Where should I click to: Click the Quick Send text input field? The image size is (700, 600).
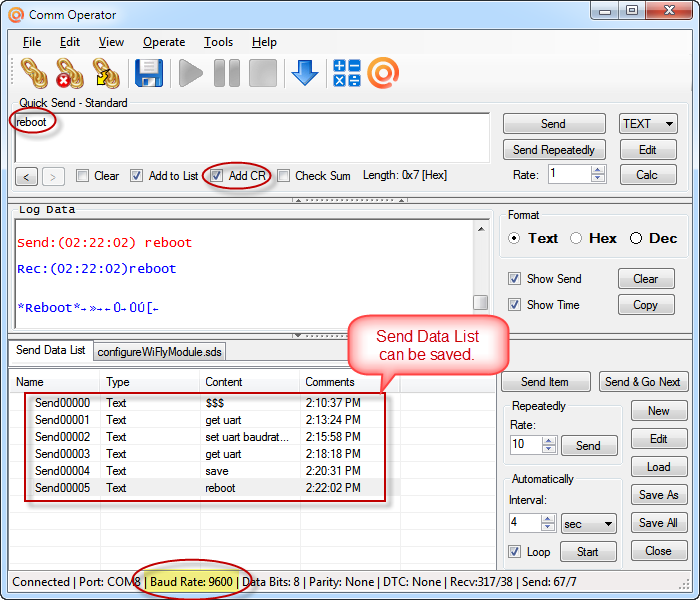pos(252,138)
